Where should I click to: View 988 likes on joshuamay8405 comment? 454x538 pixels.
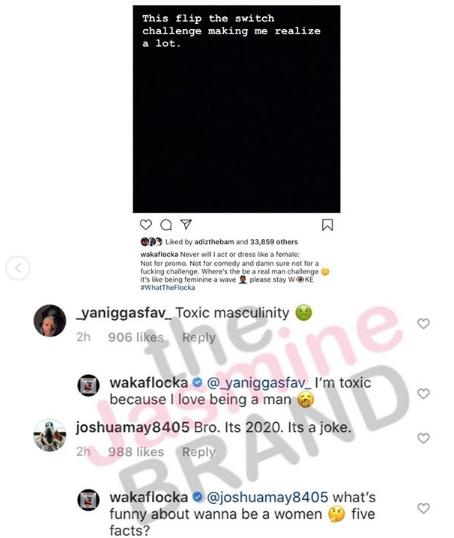click(x=136, y=452)
